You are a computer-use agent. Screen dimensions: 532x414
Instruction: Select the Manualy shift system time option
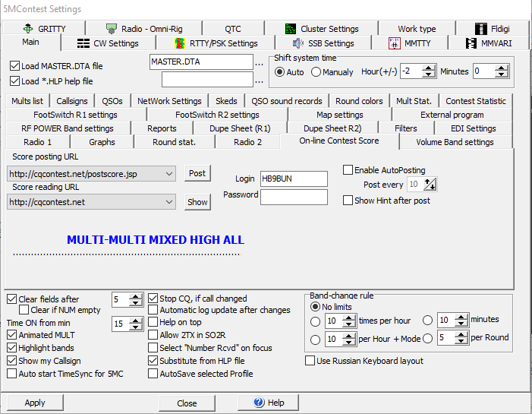pyautogui.click(x=316, y=72)
